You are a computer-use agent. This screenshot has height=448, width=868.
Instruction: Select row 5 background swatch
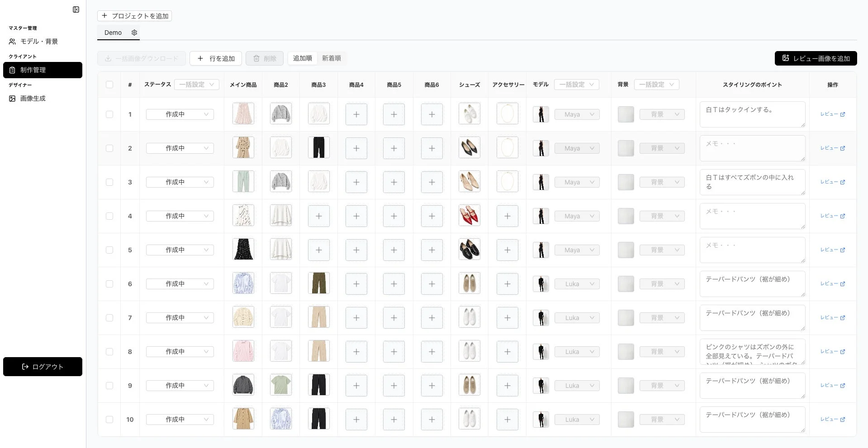coord(626,250)
